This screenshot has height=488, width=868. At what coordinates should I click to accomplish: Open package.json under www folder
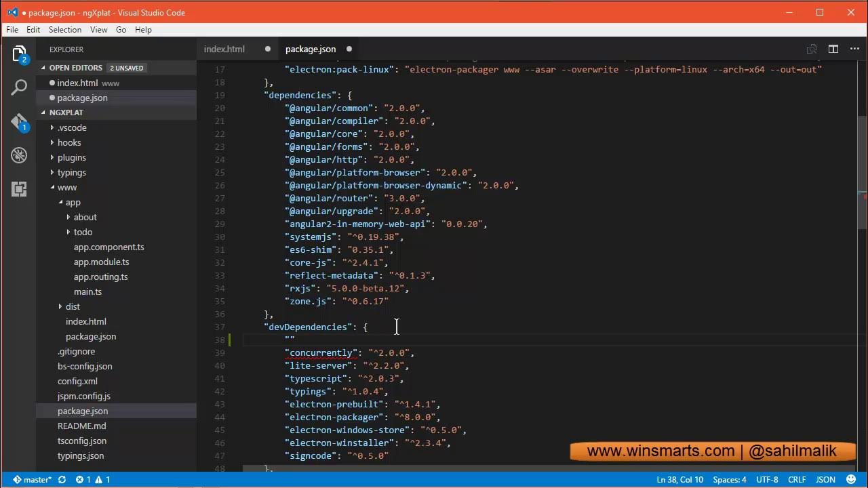pyautogui.click(x=90, y=336)
